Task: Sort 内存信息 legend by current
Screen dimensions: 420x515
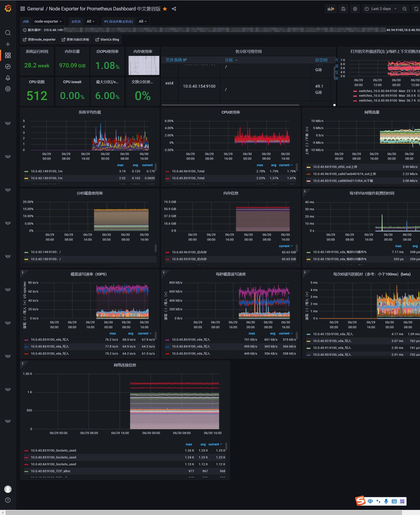Action: point(286,246)
